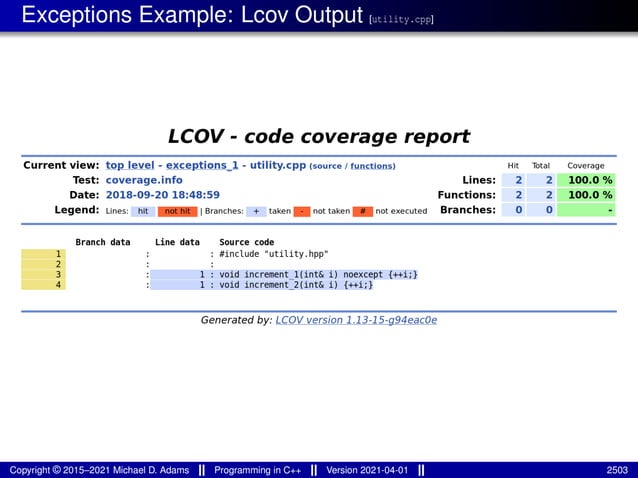
Task: Click the '+' taken branch swatch
Action: point(256,211)
